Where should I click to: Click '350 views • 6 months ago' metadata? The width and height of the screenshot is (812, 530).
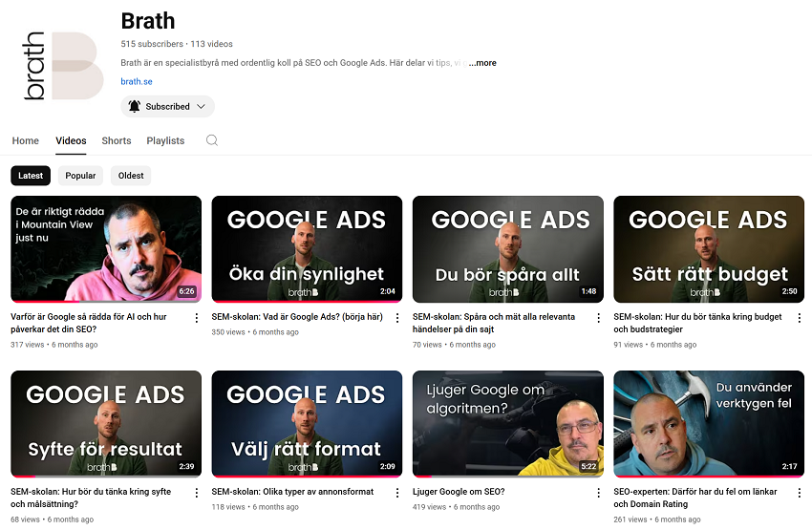pos(255,332)
